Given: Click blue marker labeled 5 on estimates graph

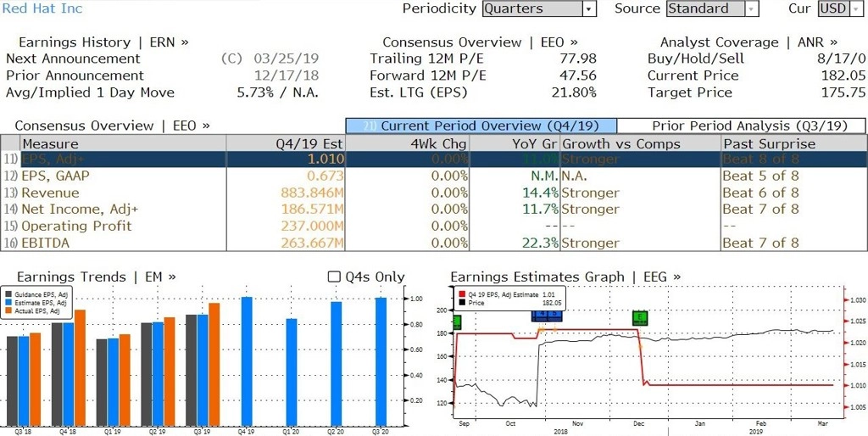Looking at the screenshot, I should (555, 315).
